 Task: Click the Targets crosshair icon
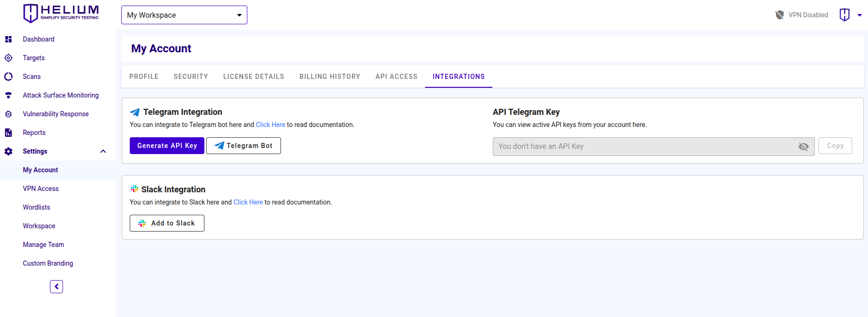coord(8,58)
